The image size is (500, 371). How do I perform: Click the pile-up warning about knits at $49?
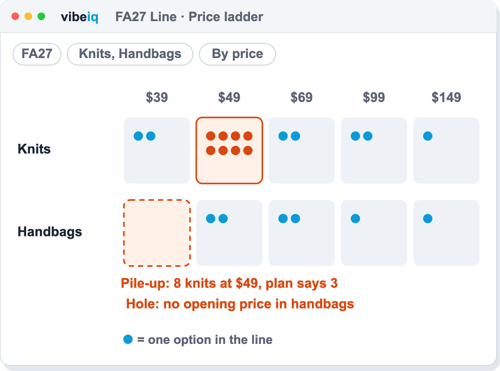coord(229,283)
